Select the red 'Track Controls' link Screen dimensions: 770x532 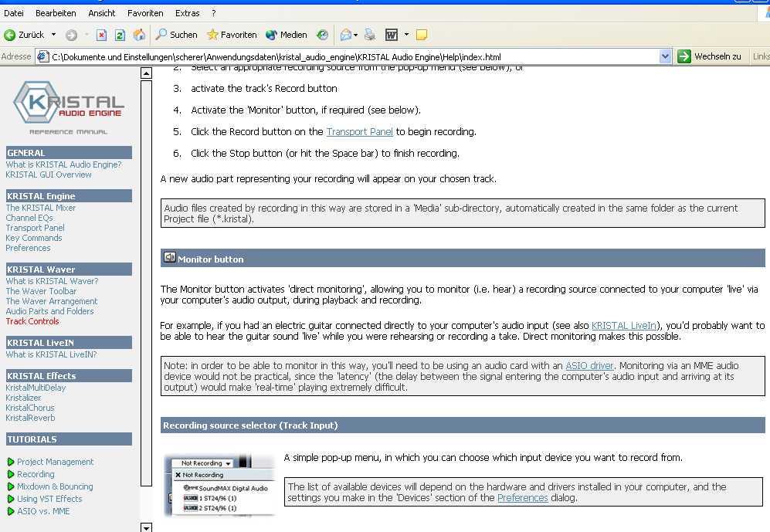[x=32, y=321]
